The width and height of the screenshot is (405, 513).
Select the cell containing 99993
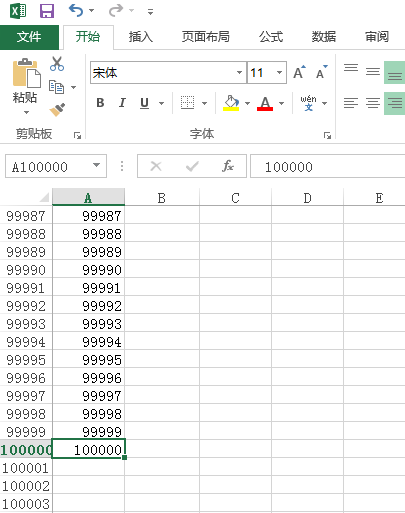(88, 324)
